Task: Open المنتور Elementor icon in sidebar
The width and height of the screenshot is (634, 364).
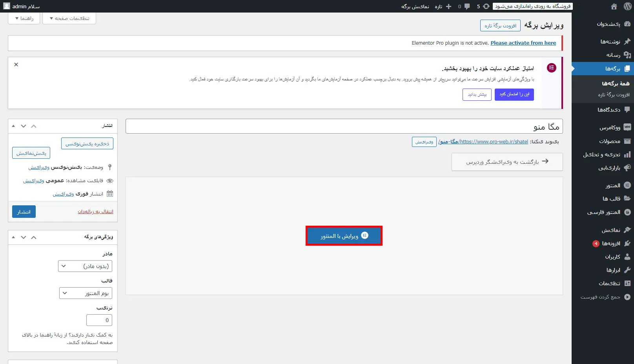Action: pos(627,185)
